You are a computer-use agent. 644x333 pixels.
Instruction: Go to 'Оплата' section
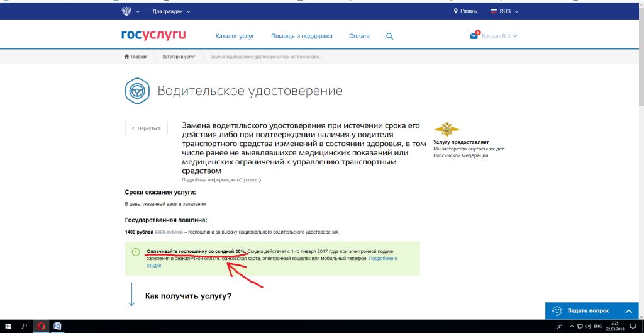coord(359,37)
